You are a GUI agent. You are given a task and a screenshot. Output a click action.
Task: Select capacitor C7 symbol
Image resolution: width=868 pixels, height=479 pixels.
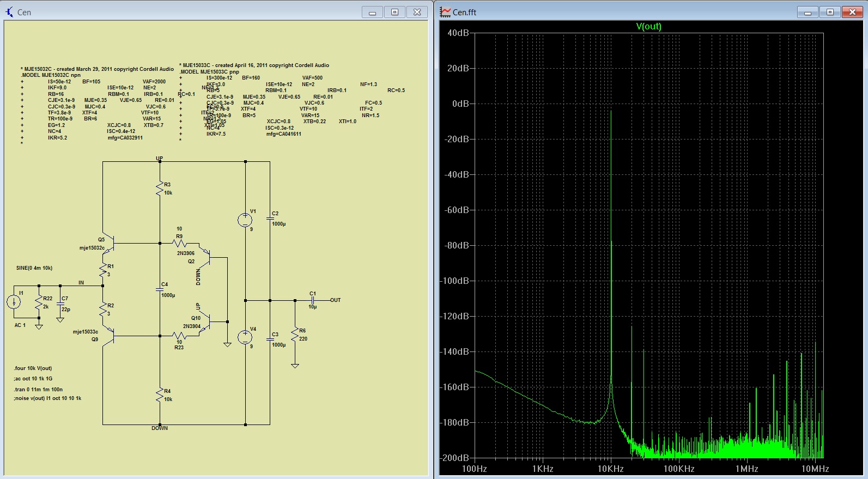pos(60,303)
